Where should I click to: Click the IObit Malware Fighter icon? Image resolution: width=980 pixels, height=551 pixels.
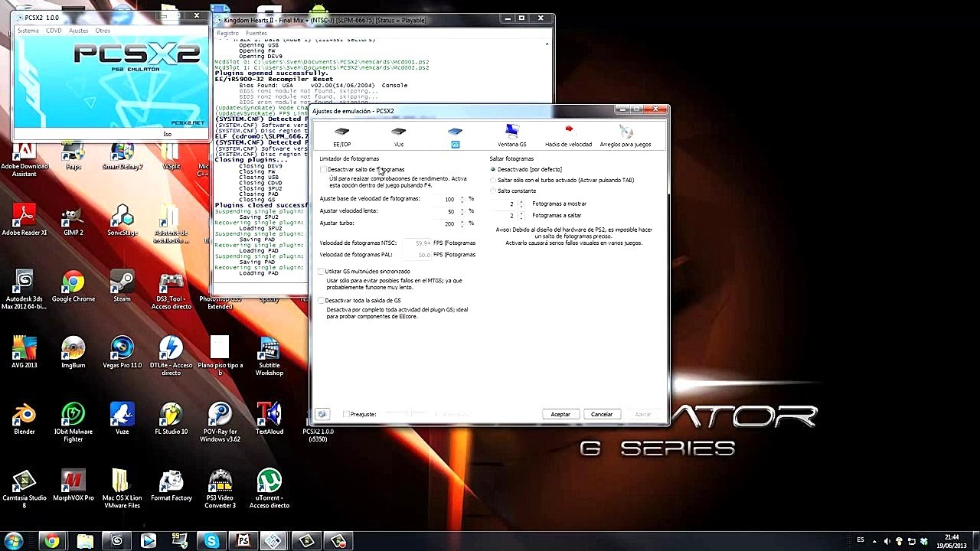[73, 422]
